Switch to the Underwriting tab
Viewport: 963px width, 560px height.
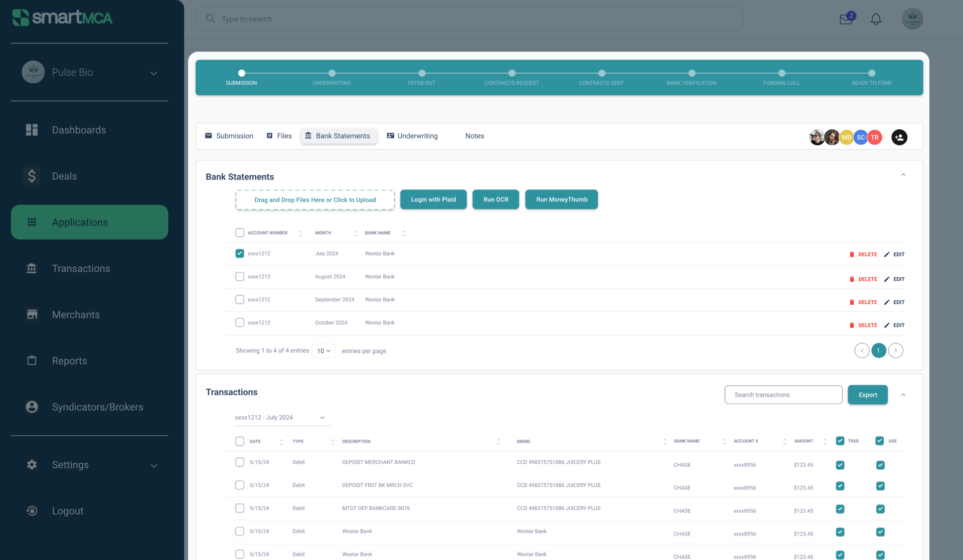pos(412,136)
